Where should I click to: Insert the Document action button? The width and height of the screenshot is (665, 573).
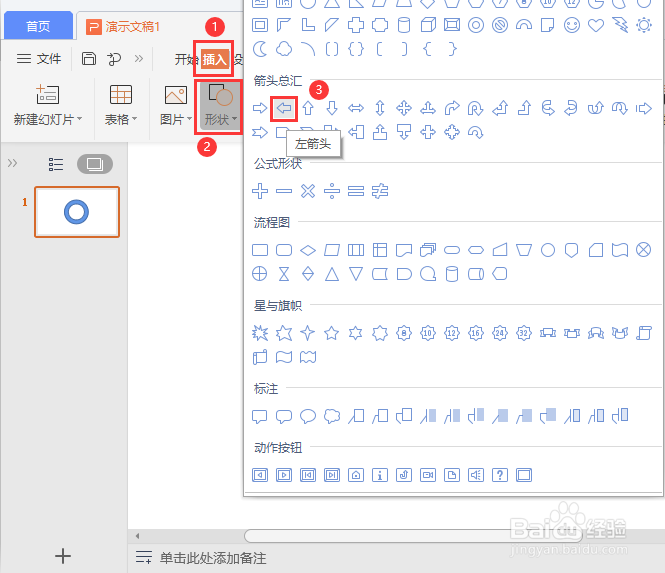point(452,475)
